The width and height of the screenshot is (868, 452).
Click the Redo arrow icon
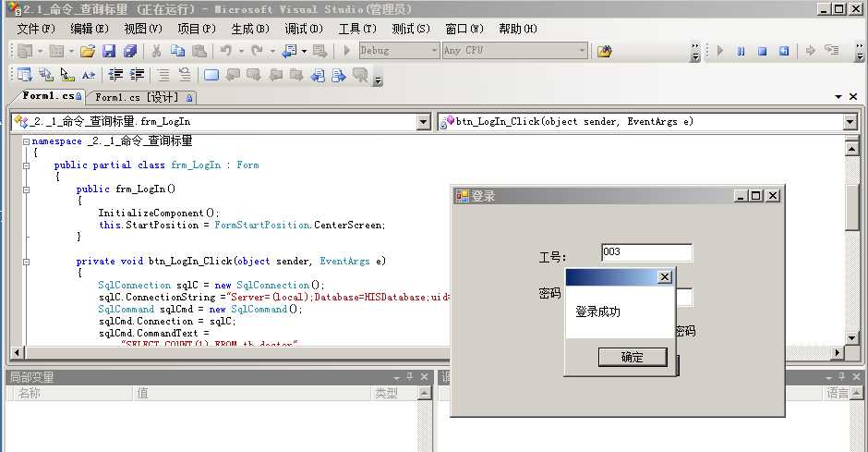click(257, 51)
